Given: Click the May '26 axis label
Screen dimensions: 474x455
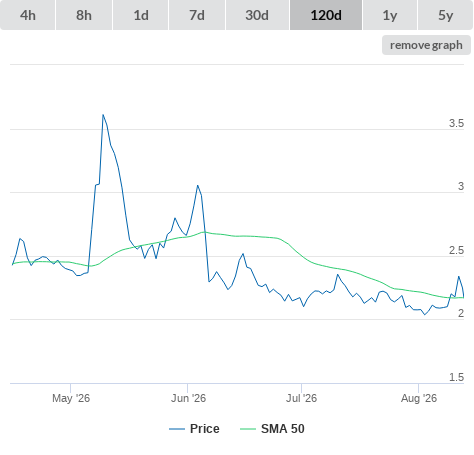Looking at the screenshot, I should click(71, 398).
